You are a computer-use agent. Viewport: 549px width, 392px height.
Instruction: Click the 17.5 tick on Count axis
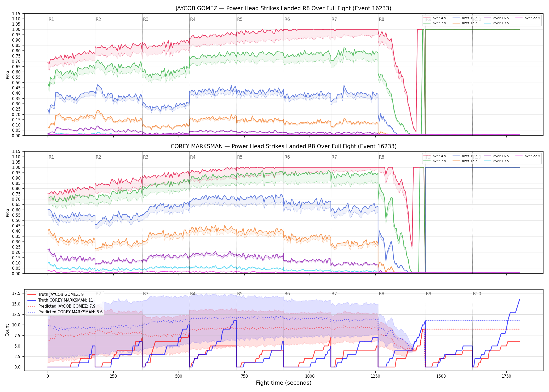pos(16,293)
